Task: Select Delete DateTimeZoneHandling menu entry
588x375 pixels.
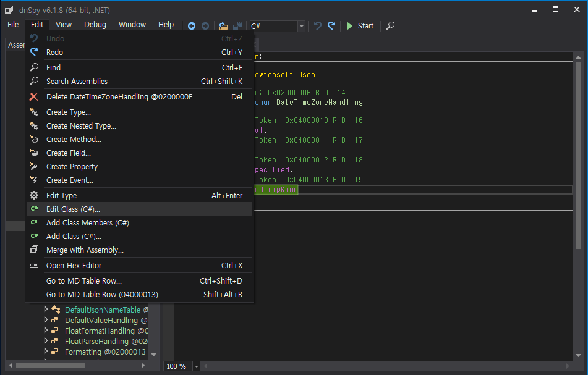Action: point(140,96)
